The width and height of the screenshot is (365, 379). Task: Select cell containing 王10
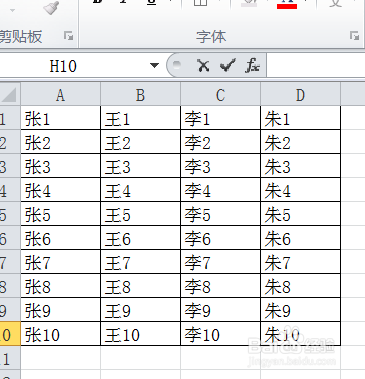click(x=140, y=334)
